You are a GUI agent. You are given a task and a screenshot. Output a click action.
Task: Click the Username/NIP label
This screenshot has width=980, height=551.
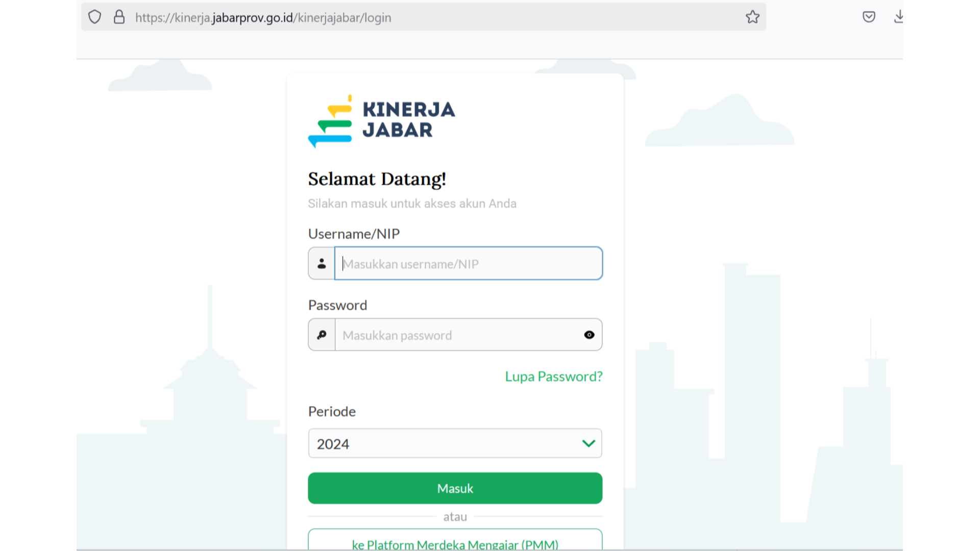click(354, 234)
